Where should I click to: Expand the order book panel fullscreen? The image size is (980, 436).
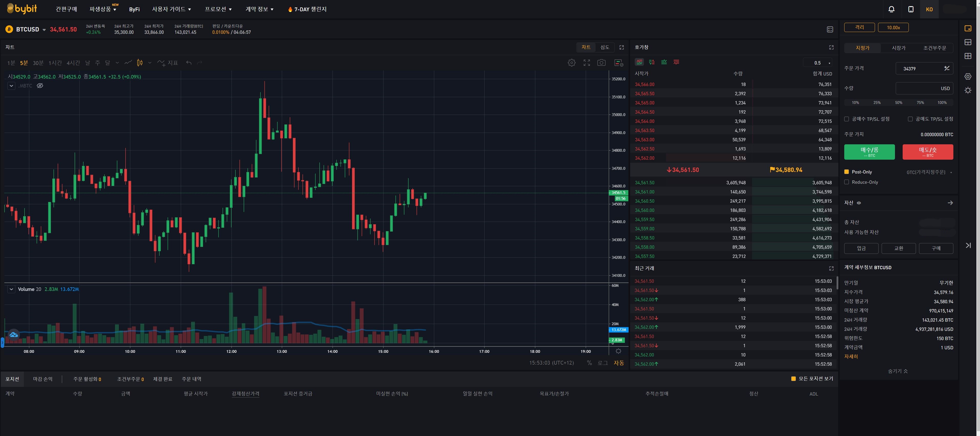(831, 47)
